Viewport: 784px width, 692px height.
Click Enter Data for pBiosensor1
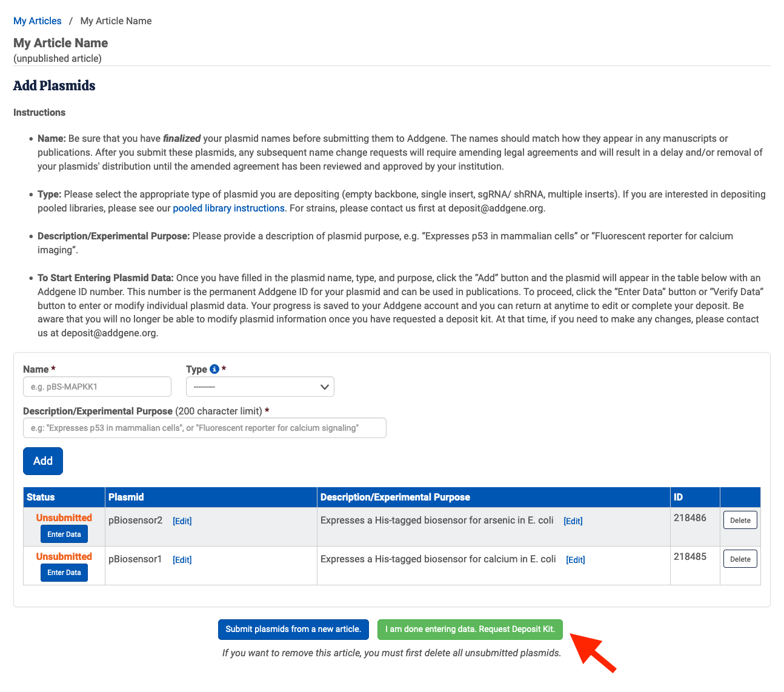click(x=64, y=572)
